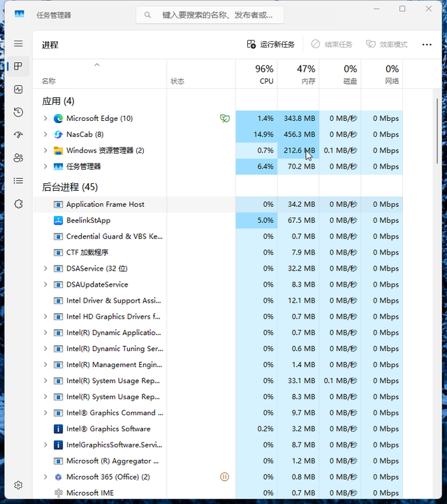This screenshot has width=447, height=504.
Task: Click the process list vertical scrollbar
Action: (437, 131)
